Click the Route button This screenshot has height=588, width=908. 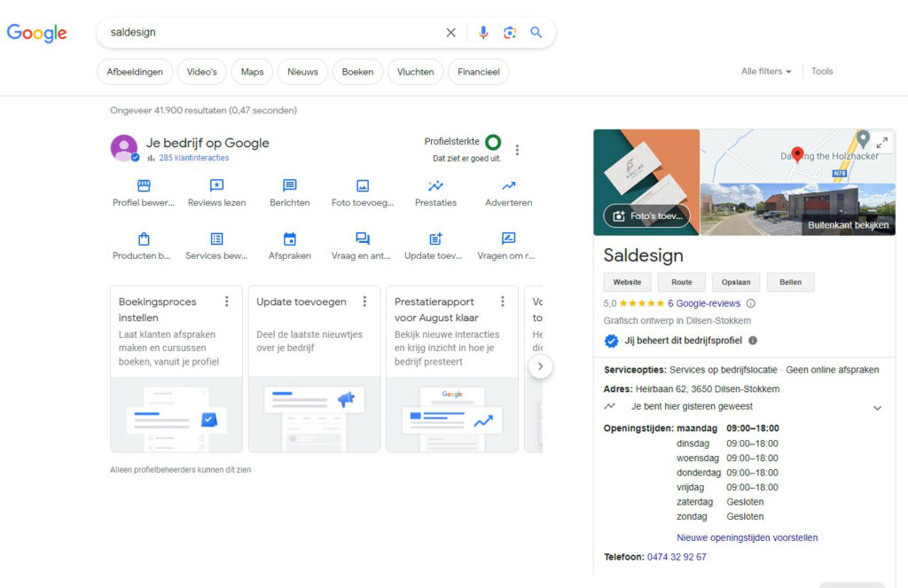click(x=682, y=282)
